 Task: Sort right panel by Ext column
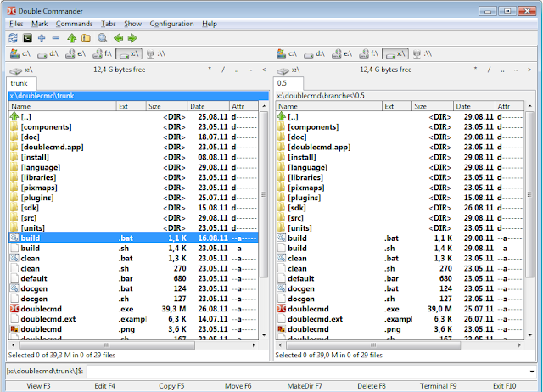pos(397,106)
